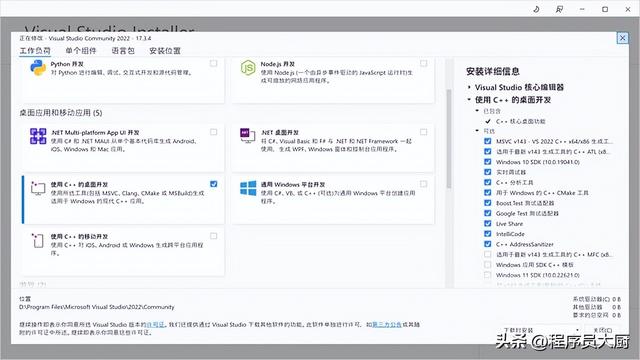Switch to the 工作负荷 tab

click(x=35, y=51)
